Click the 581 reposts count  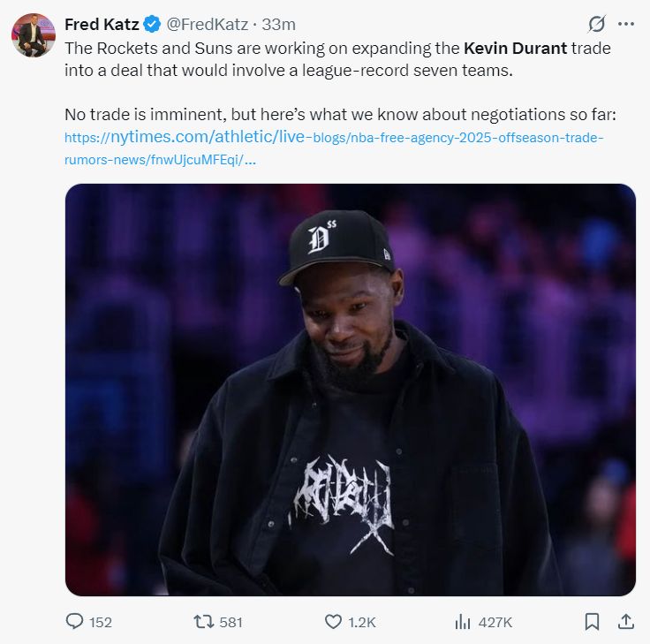(231, 622)
